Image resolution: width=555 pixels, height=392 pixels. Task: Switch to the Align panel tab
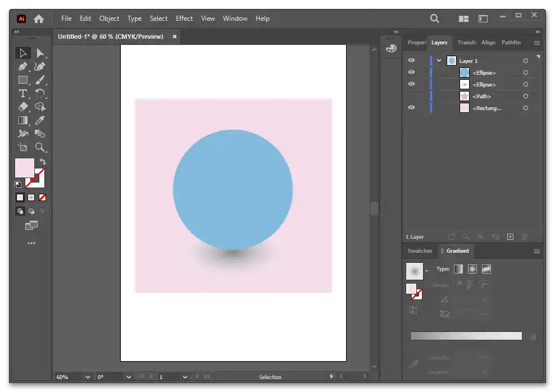[488, 43]
